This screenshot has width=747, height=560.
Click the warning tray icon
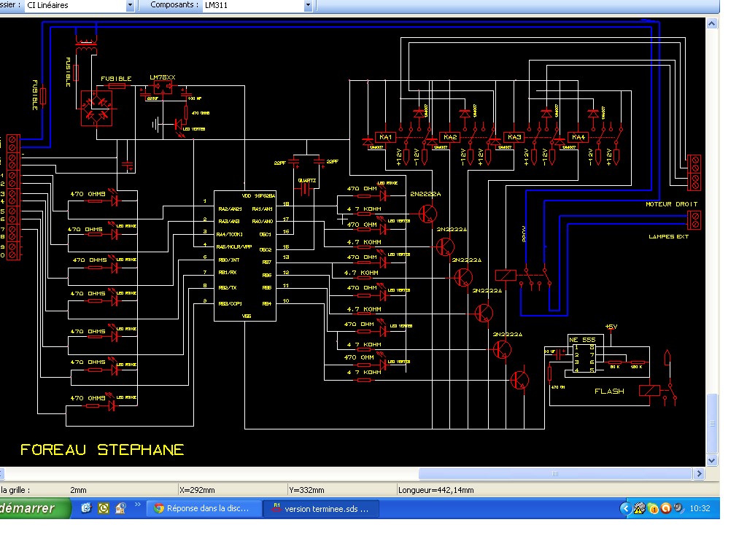639,508
